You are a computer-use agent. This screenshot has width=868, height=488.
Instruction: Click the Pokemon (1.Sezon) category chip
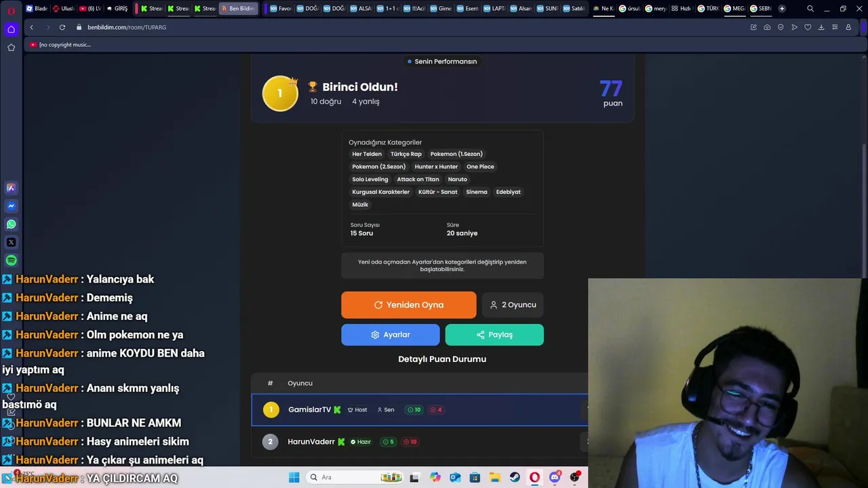coord(456,154)
